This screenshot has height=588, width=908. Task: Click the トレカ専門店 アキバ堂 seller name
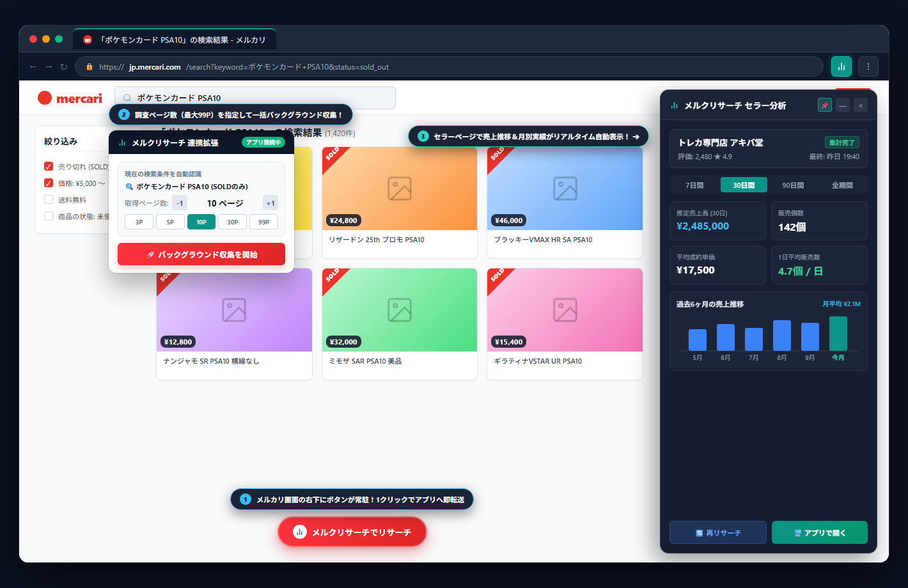coord(721,143)
